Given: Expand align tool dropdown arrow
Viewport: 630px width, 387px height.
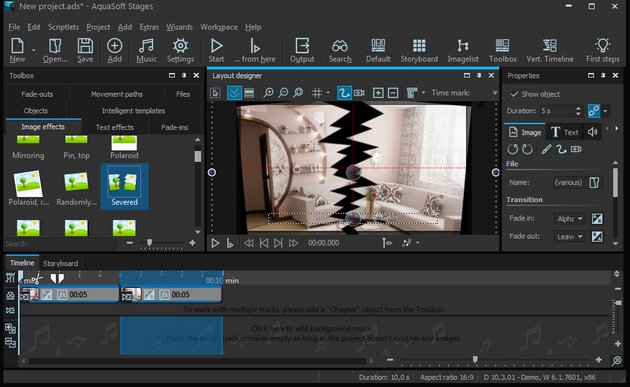Looking at the screenshot, I should click(x=423, y=93).
